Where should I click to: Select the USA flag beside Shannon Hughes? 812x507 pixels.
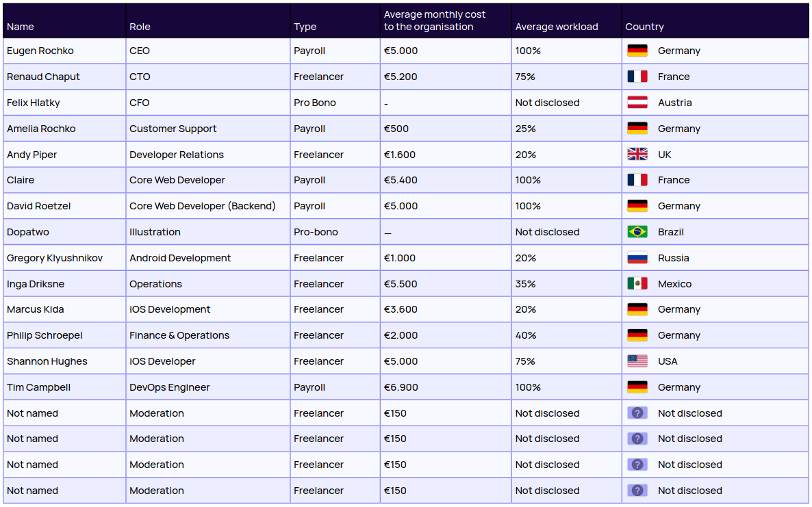(x=637, y=361)
